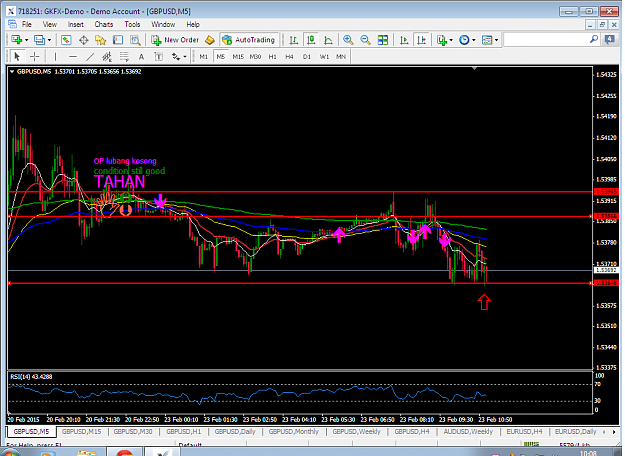This screenshot has height=456, width=625.
Task: Toggle the Market Watch window icon
Action: pyautogui.click(x=66, y=40)
